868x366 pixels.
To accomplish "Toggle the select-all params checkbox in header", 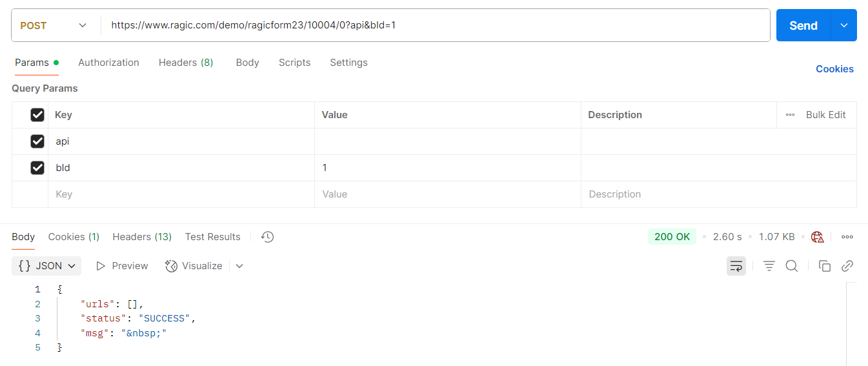I will 37,115.
